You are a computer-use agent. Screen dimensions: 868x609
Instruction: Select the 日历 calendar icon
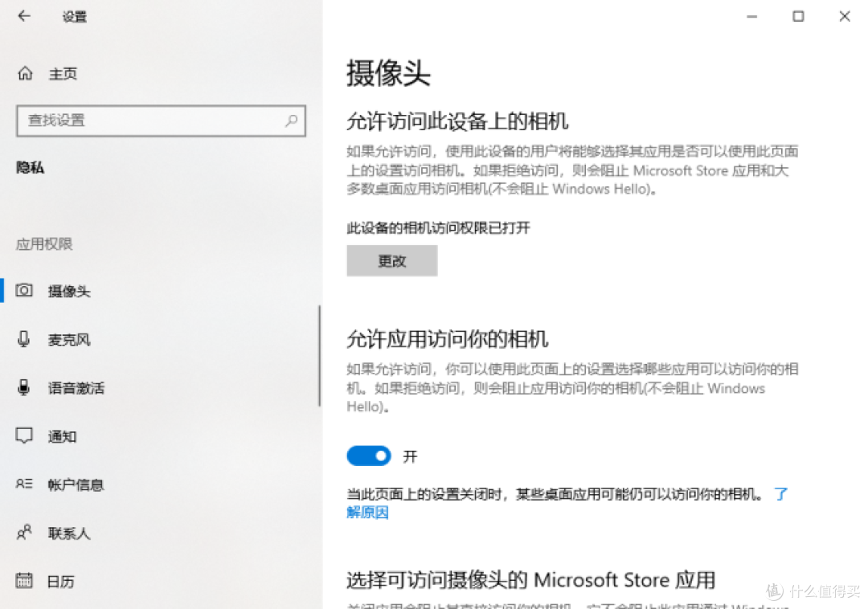24,581
